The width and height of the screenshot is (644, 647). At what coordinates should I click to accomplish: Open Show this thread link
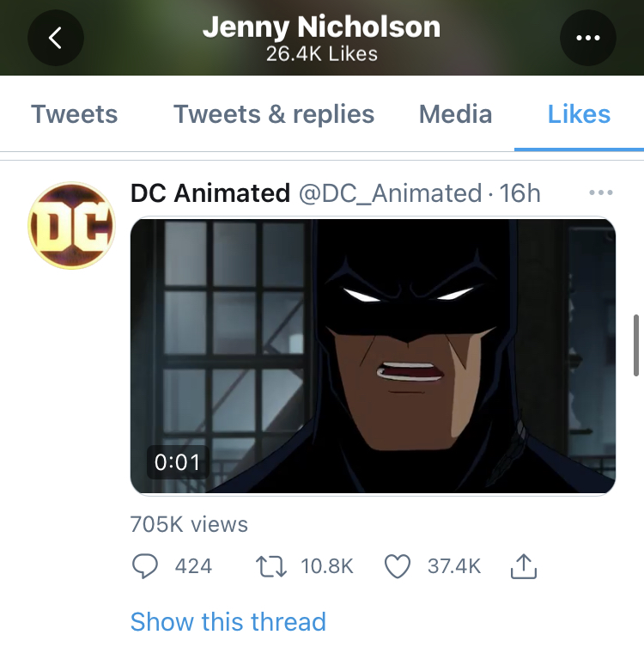point(228,621)
